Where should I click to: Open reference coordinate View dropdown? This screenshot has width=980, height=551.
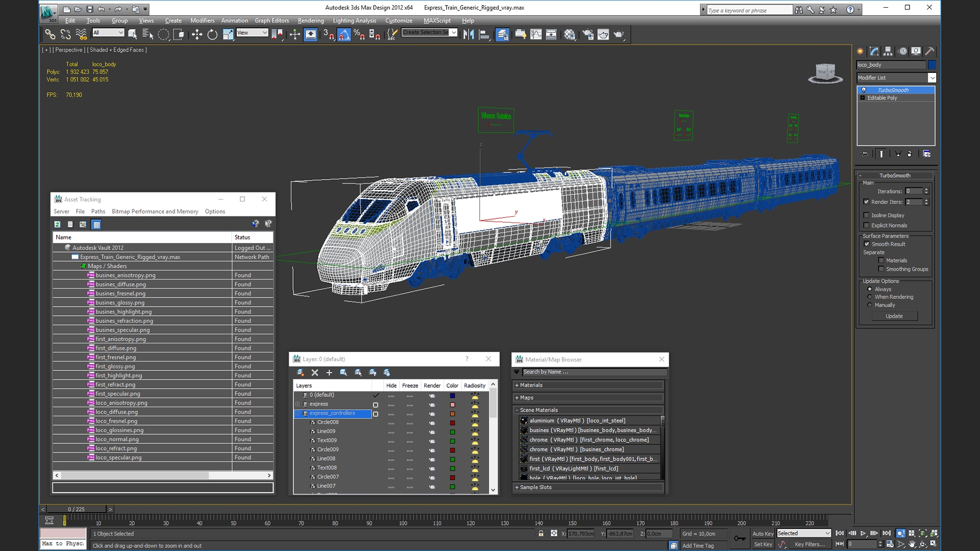pos(252,33)
